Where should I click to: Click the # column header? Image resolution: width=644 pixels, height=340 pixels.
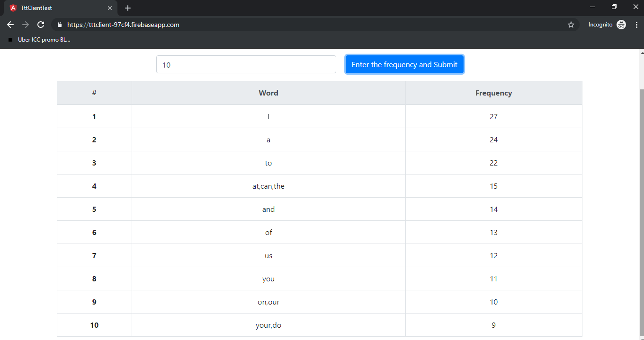94,93
